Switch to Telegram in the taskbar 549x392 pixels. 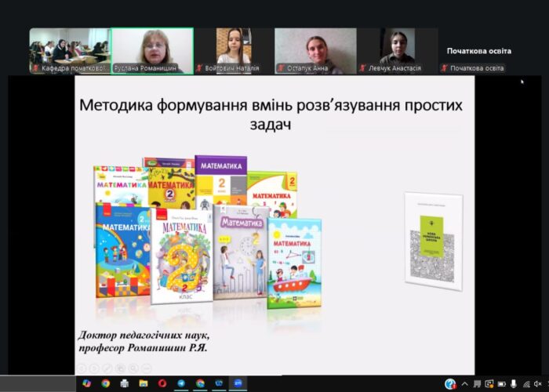(x=181, y=383)
